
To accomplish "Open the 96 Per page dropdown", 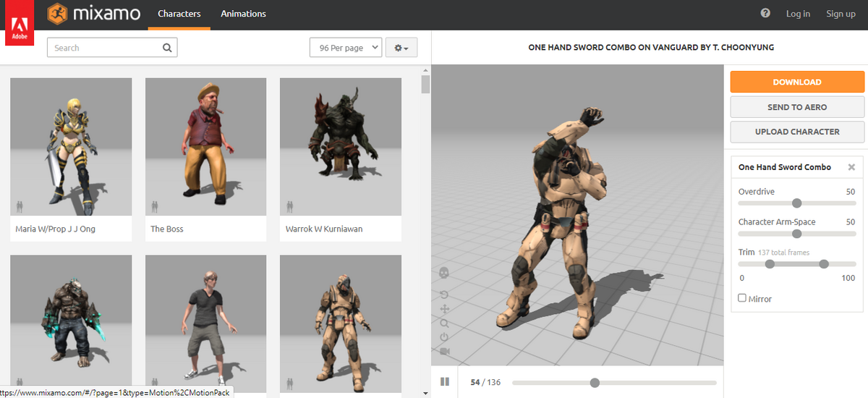I will pyautogui.click(x=345, y=48).
